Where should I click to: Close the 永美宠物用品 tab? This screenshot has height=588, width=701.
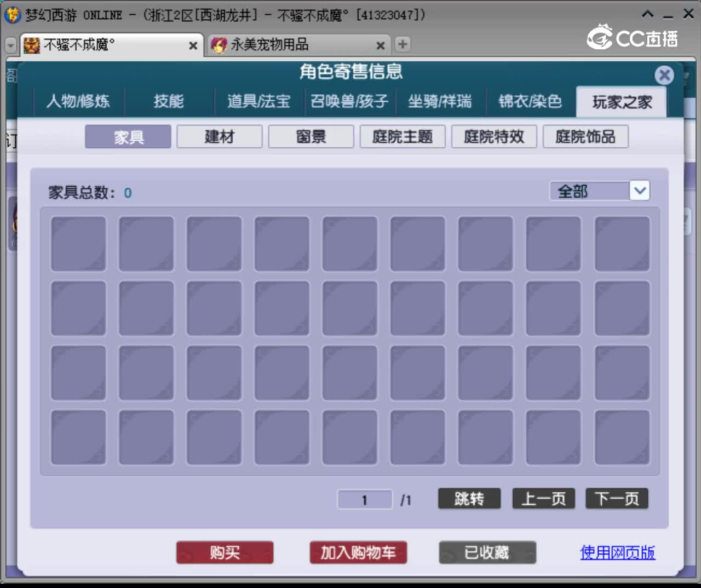tap(381, 46)
